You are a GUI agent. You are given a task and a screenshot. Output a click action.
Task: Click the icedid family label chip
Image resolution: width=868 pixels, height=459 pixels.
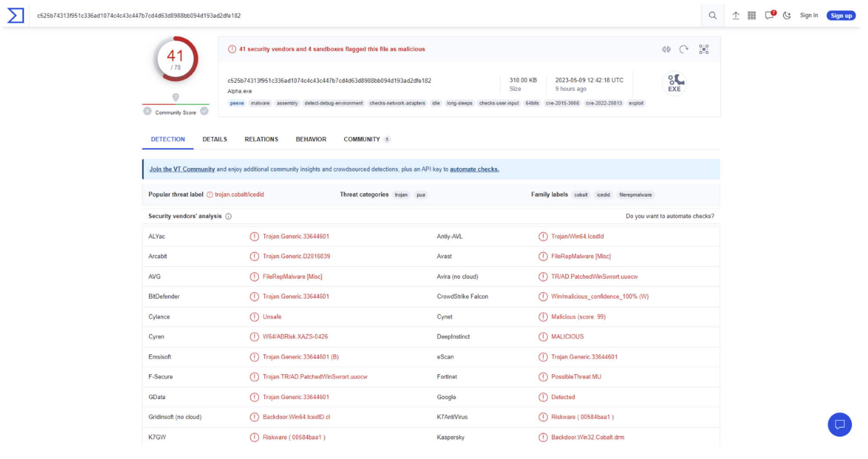[603, 195]
